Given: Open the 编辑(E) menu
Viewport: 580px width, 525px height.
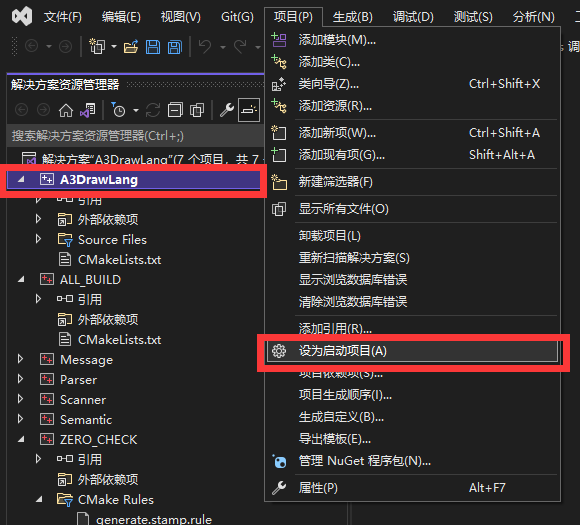Looking at the screenshot, I should 121,17.
